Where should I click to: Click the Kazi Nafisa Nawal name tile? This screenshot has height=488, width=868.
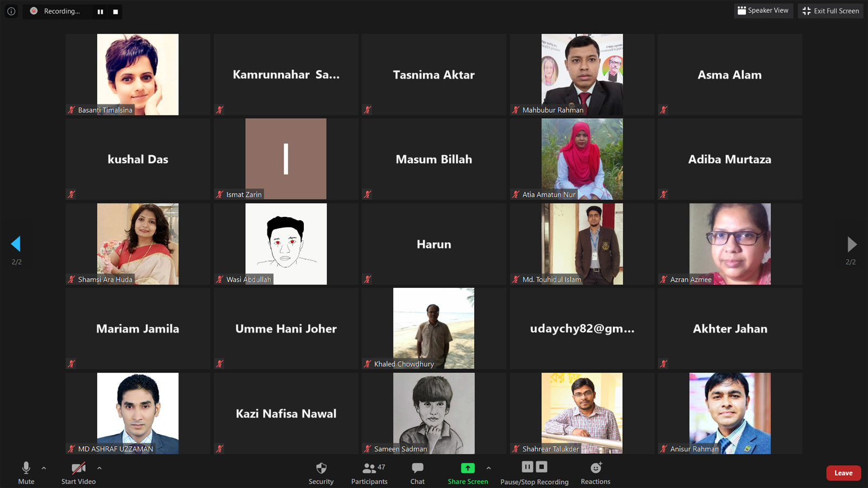[286, 413]
